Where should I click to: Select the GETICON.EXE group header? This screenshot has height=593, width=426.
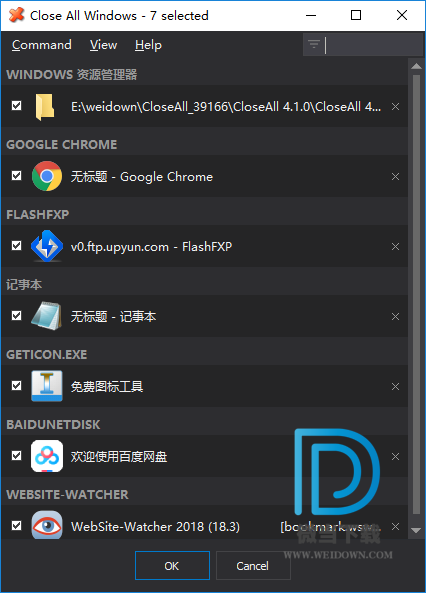(x=47, y=354)
